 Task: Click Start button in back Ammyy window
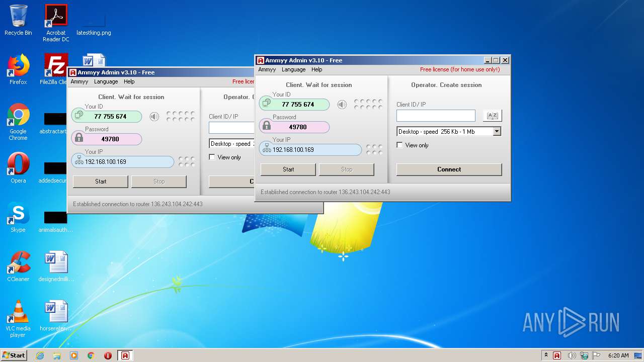coord(101,182)
